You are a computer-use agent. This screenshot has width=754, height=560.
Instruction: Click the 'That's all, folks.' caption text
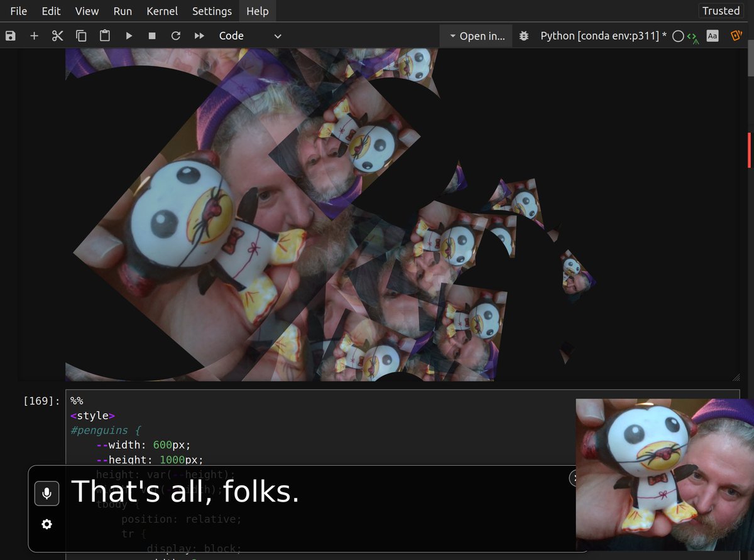coord(185,491)
